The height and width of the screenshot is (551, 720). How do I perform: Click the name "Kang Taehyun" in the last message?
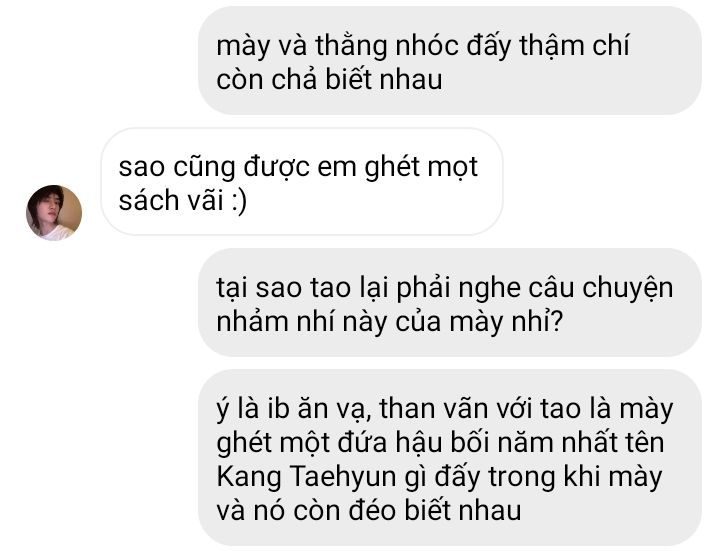click(x=306, y=477)
